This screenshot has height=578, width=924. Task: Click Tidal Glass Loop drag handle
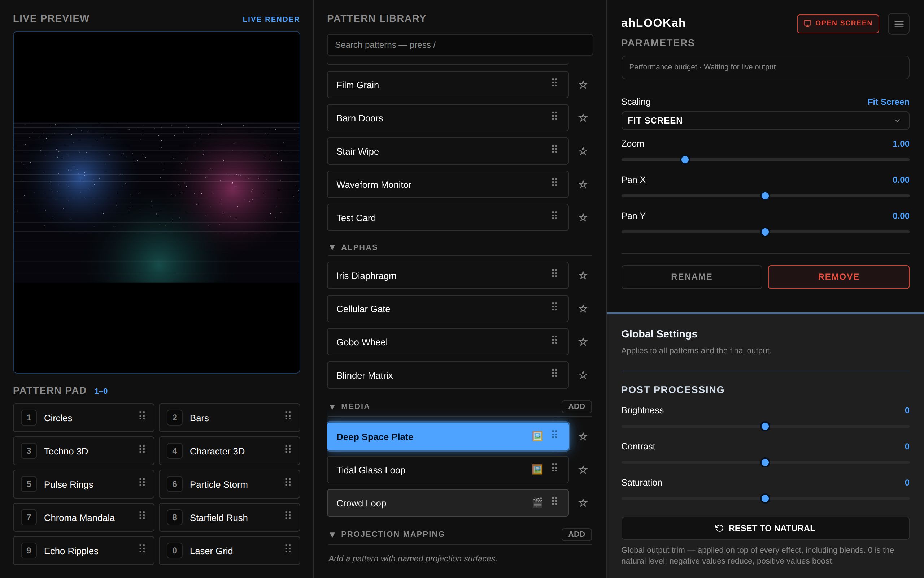[x=554, y=467]
